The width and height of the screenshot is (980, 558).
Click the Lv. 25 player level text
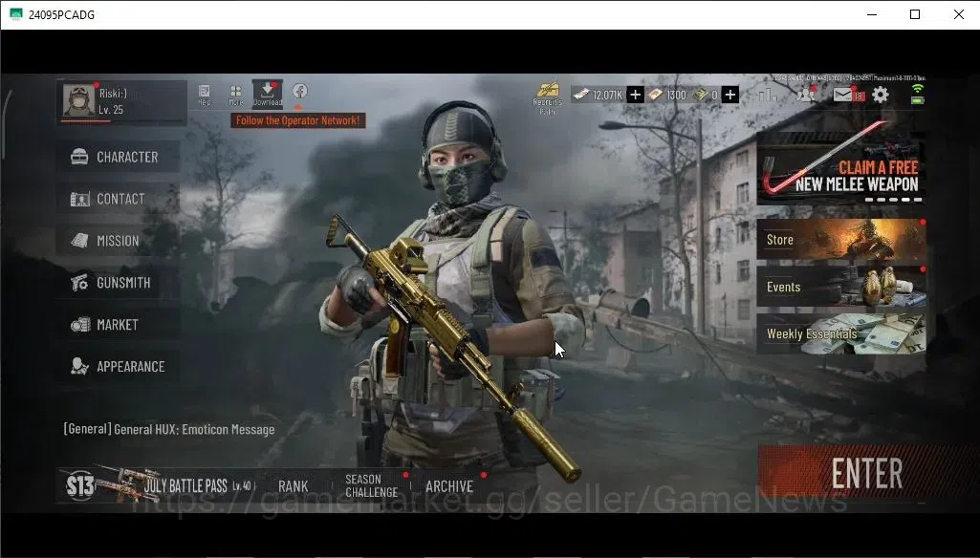click(x=111, y=109)
